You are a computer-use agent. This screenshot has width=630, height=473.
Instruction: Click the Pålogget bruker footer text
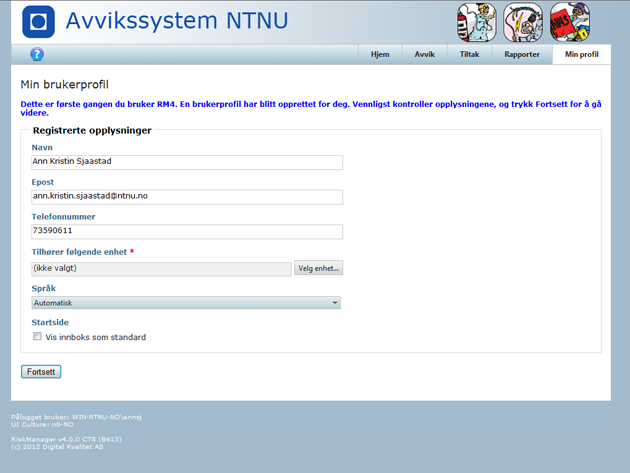point(76,417)
